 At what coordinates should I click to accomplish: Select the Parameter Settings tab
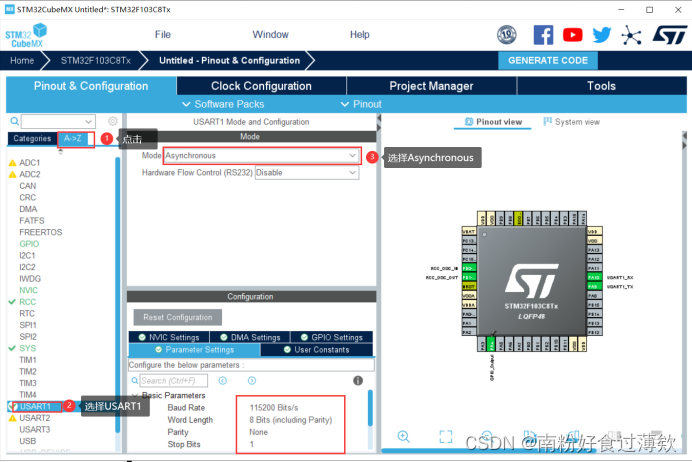pyautogui.click(x=195, y=349)
